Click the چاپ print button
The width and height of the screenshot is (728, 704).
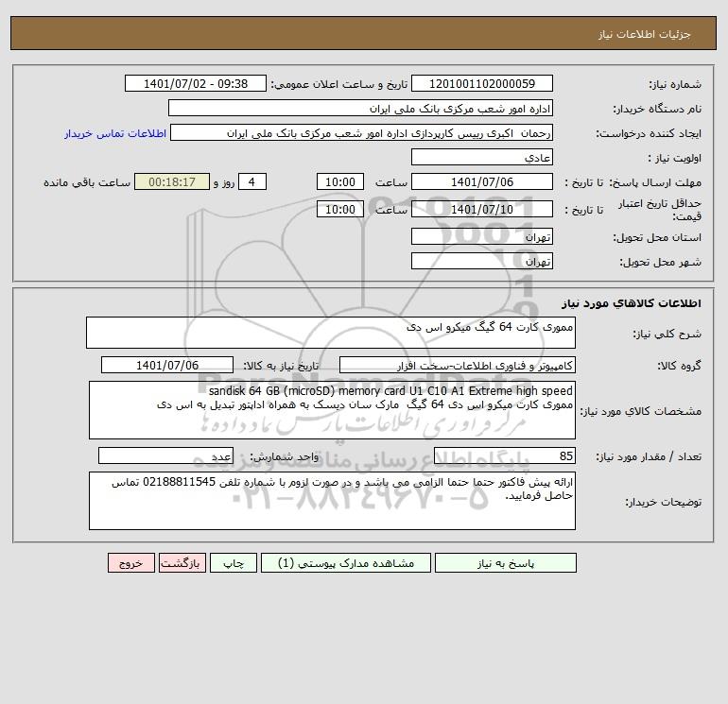click(234, 563)
